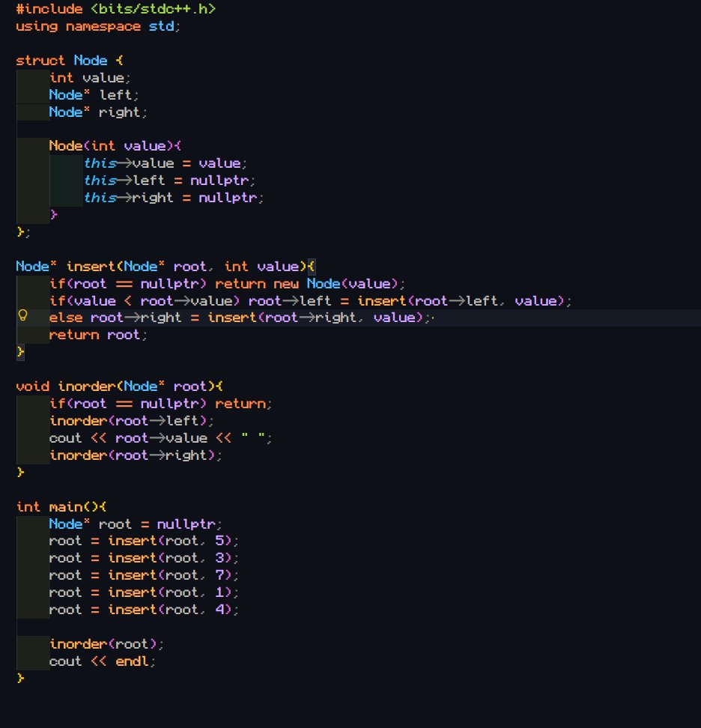This screenshot has height=728, width=701.
Task: Click 'using namespace std;' line
Action: click(x=97, y=26)
